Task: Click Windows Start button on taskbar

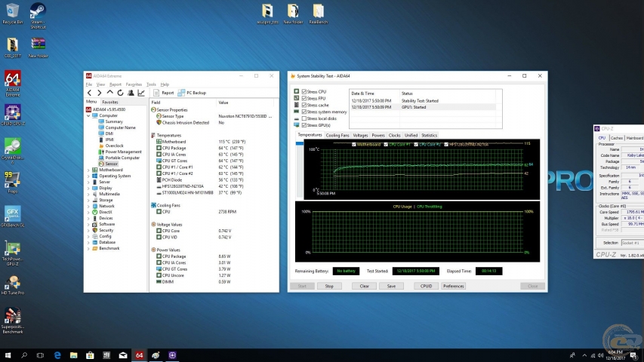Action: point(8,355)
